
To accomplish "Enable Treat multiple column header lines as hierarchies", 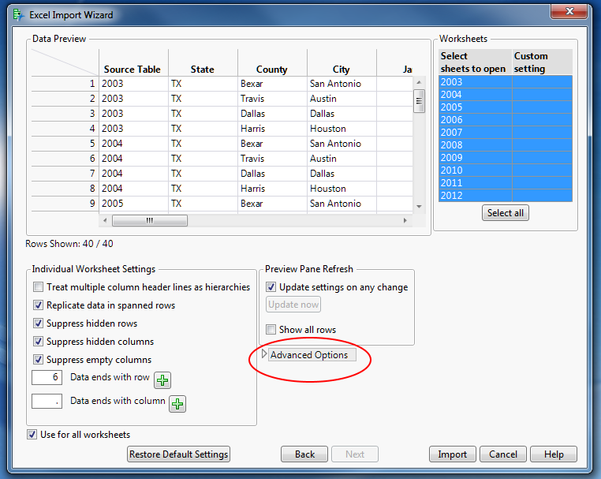I will point(38,287).
